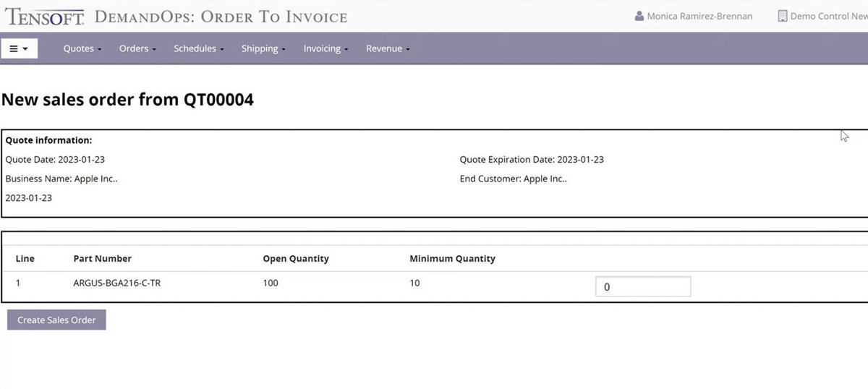
Task: Open Monica Ramirez-Brennan user name link
Action: 699,16
